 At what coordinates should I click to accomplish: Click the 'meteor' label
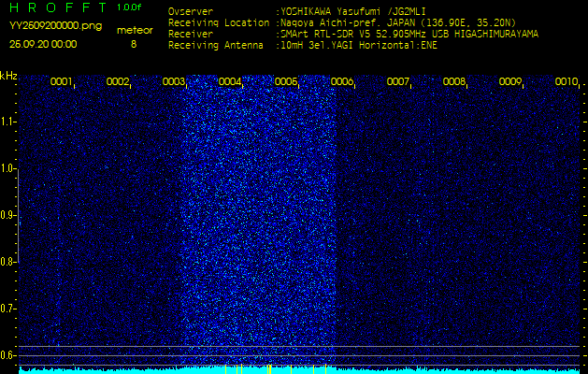point(135,30)
